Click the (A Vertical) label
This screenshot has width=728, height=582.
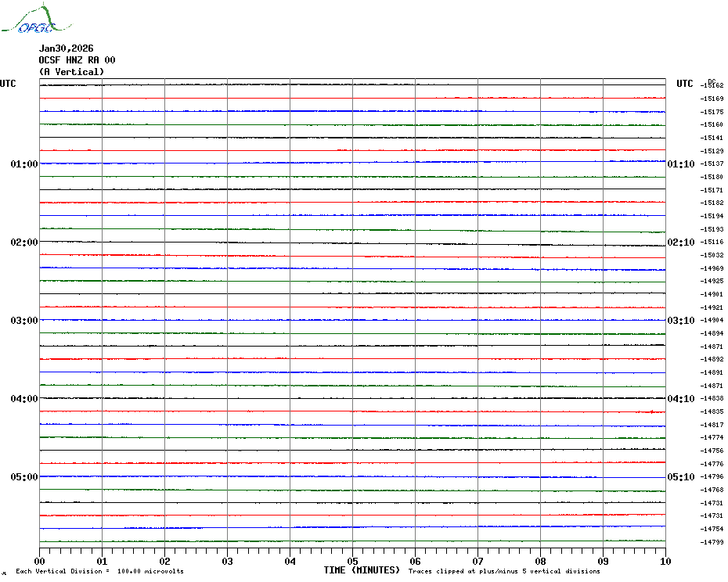click(x=71, y=72)
